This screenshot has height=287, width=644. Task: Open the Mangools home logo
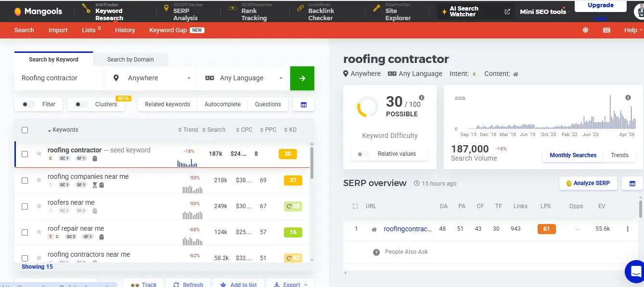coord(38,11)
